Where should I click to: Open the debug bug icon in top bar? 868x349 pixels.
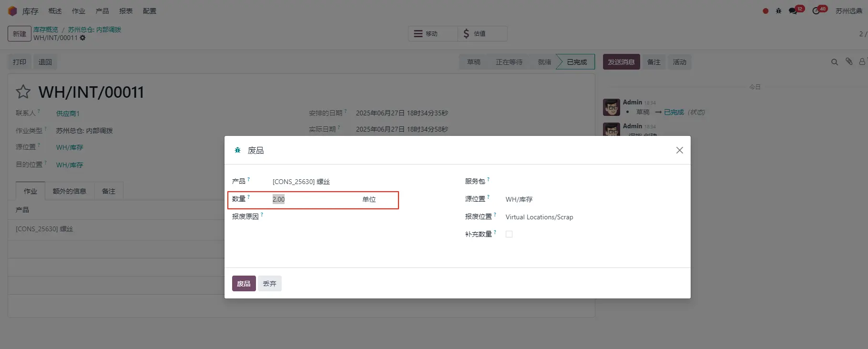[778, 11]
